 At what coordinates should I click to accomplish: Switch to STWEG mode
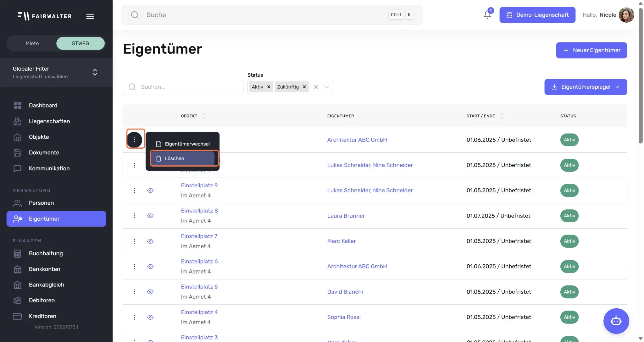(80, 43)
